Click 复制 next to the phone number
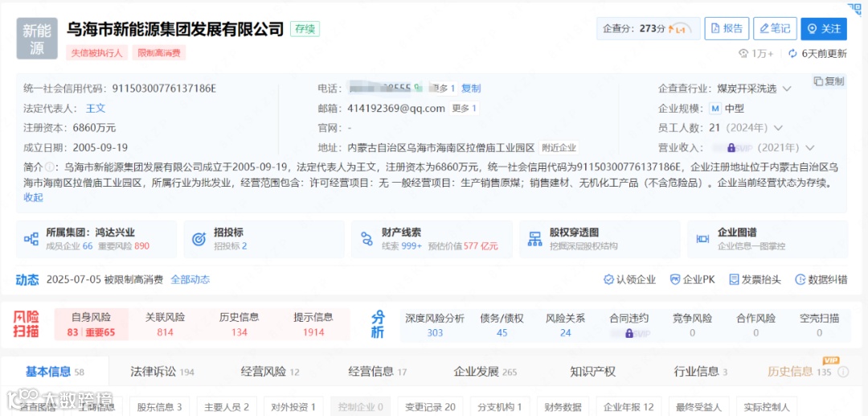The width and height of the screenshot is (868, 416). coord(471,88)
